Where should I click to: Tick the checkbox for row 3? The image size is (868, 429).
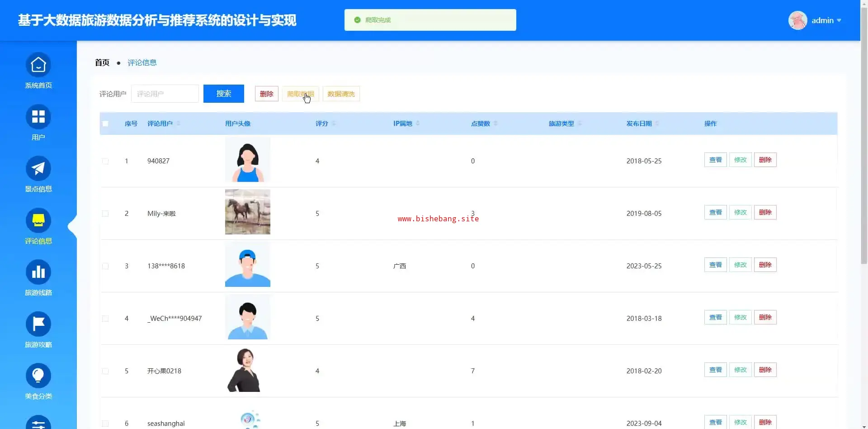tap(105, 266)
